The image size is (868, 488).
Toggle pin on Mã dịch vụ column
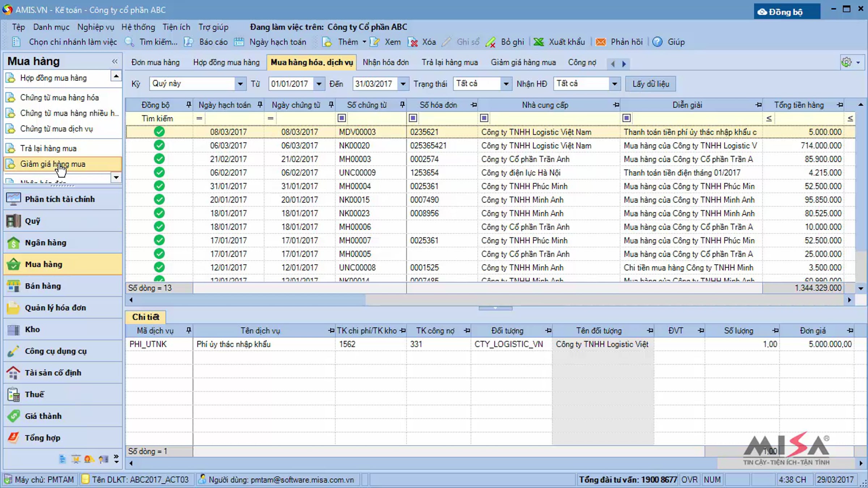coord(188,330)
